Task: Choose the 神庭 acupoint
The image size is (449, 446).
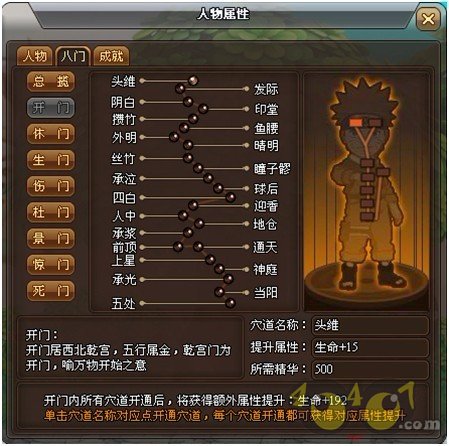Action: (265, 269)
